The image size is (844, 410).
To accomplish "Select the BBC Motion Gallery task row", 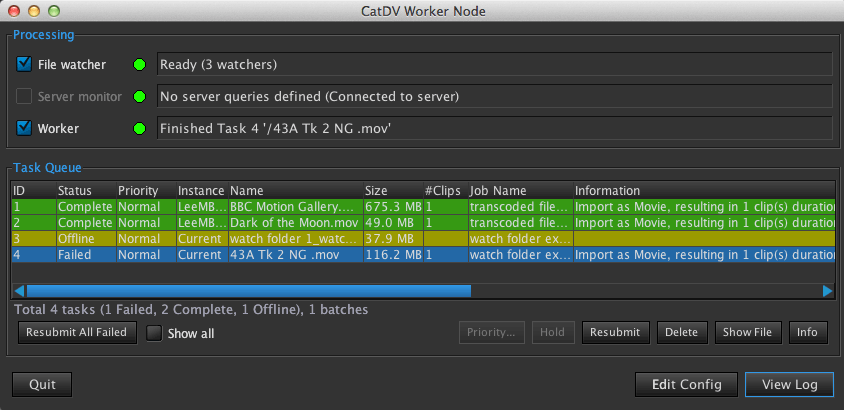I will coord(290,207).
